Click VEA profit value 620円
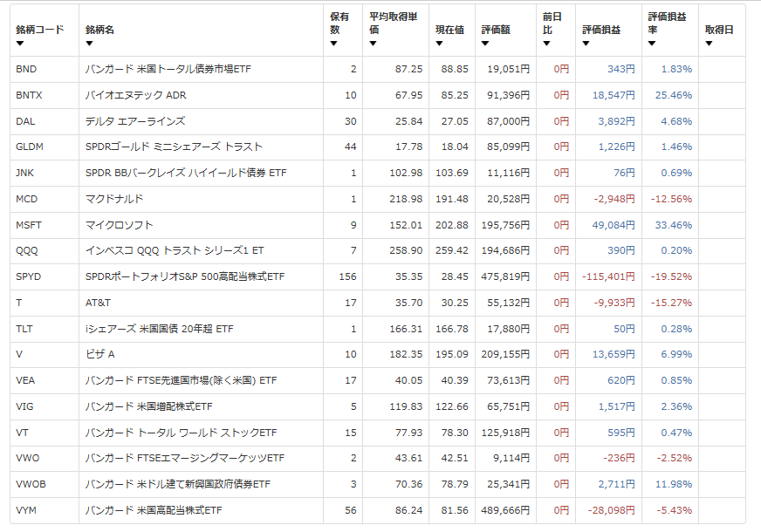Viewport: 761px width, 532px height. point(621,381)
